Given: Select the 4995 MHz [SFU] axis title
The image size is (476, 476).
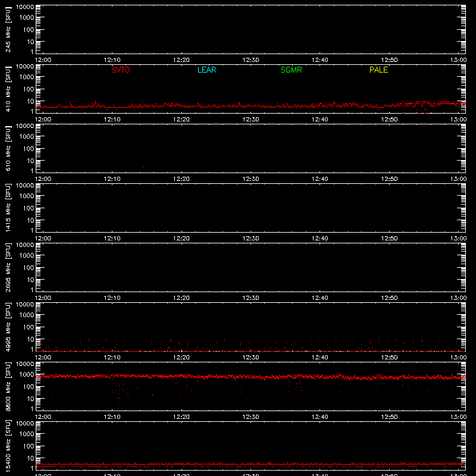Looking at the screenshot, I should pyautogui.click(x=8, y=327).
